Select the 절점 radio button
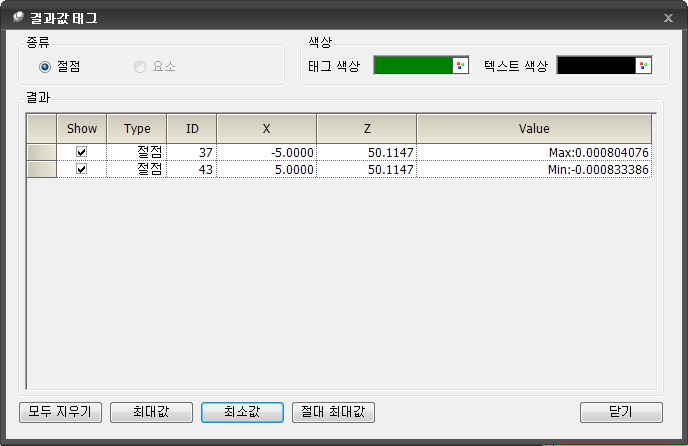The image size is (688, 446). 44,66
